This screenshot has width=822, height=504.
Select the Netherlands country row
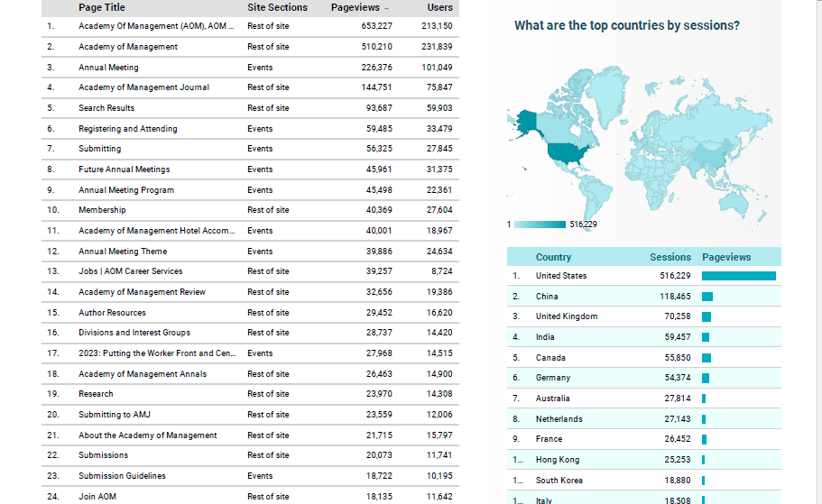click(x=643, y=419)
